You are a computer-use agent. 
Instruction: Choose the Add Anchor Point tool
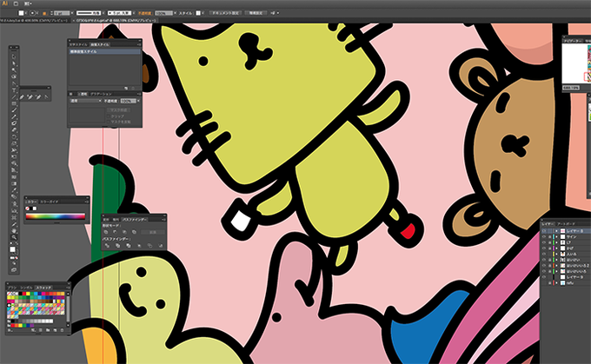30,96
